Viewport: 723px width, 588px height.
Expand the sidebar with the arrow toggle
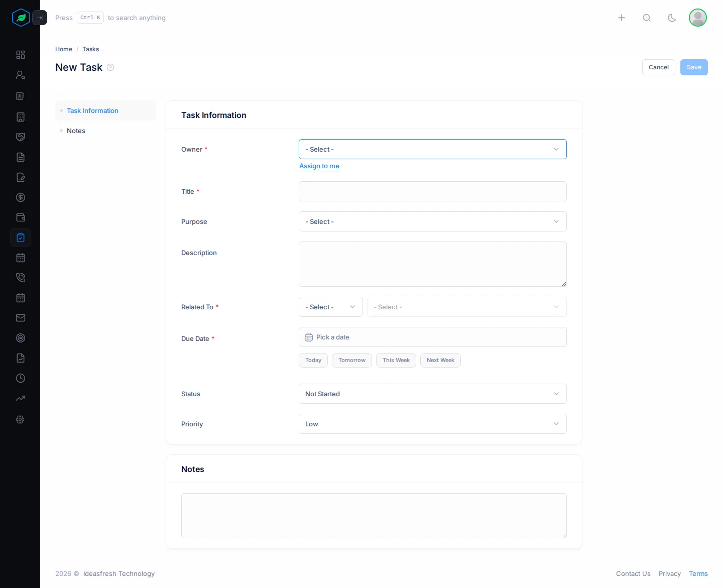click(40, 18)
